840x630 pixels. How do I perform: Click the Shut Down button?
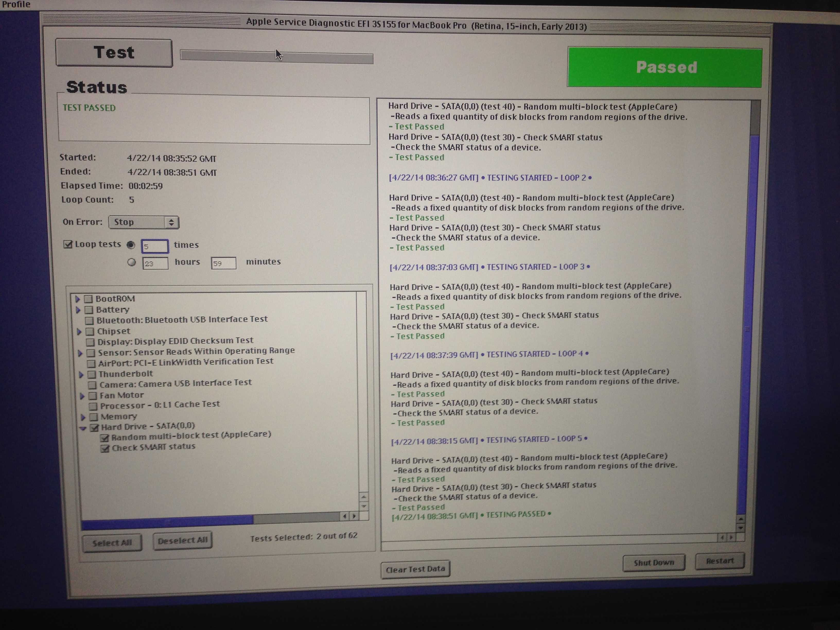(653, 562)
